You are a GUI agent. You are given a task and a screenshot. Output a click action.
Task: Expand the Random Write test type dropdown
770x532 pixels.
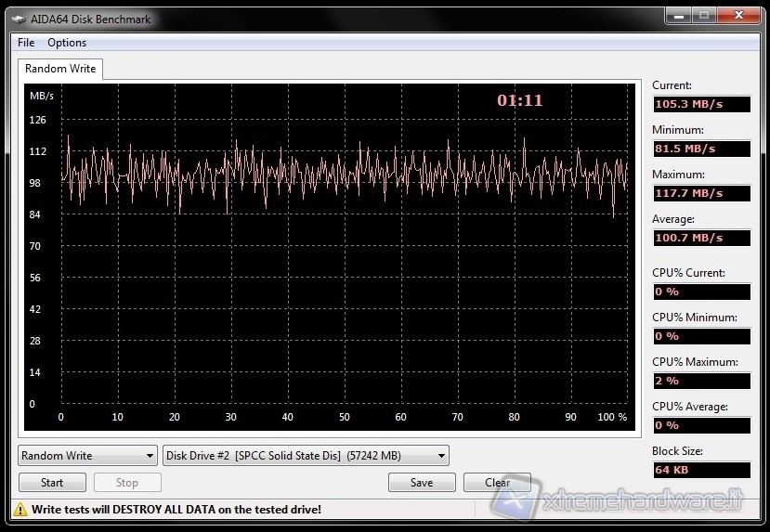(87, 456)
